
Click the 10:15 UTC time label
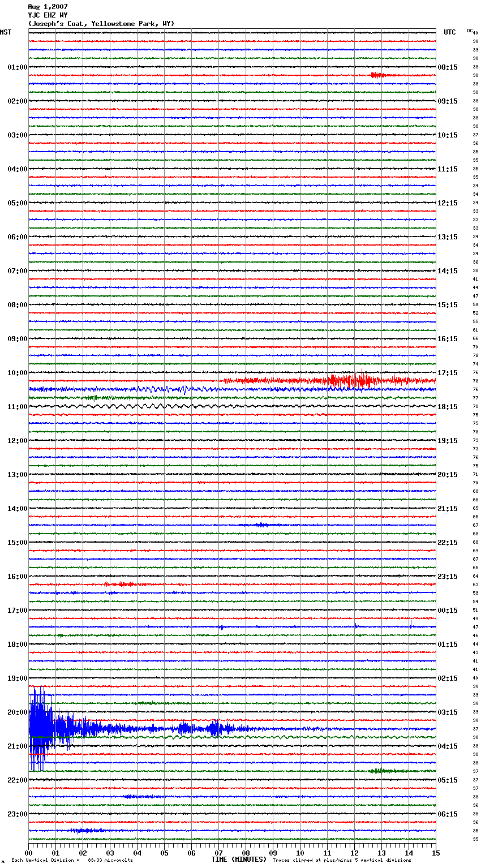[x=448, y=135]
